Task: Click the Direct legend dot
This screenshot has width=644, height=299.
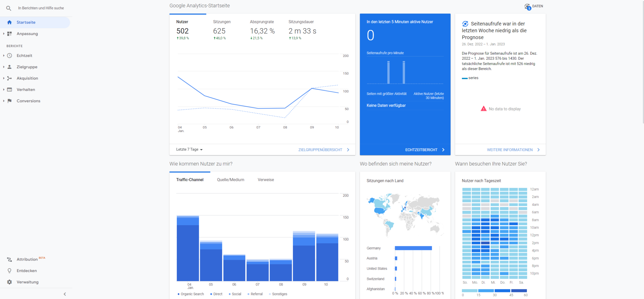Action: [211, 294]
